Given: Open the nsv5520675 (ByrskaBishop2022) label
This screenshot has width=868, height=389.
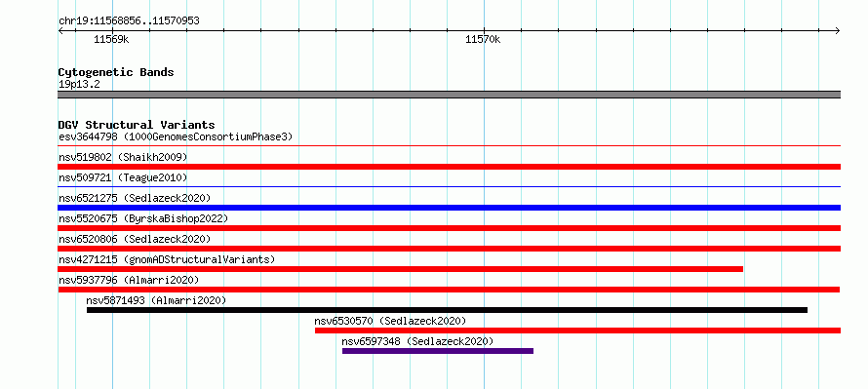Looking at the screenshot, I should tap(143, 218).
